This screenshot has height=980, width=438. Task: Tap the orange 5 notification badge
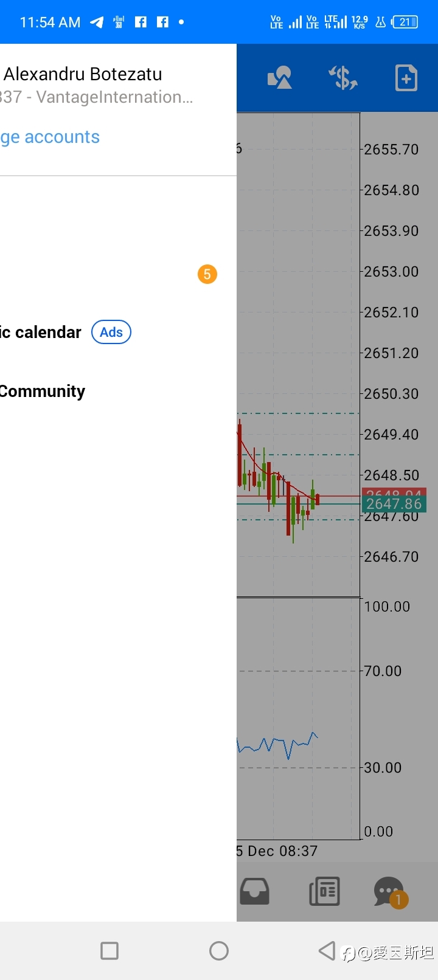207,274
